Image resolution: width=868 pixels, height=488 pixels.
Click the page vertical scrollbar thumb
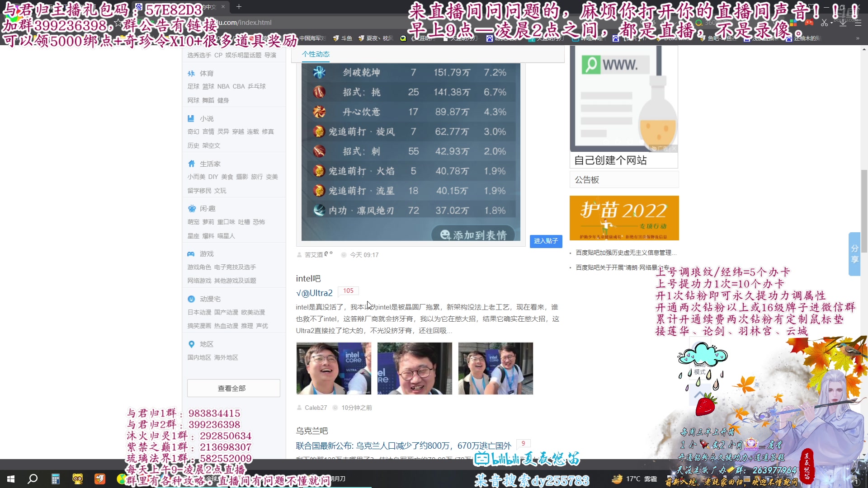coord(864,211)
